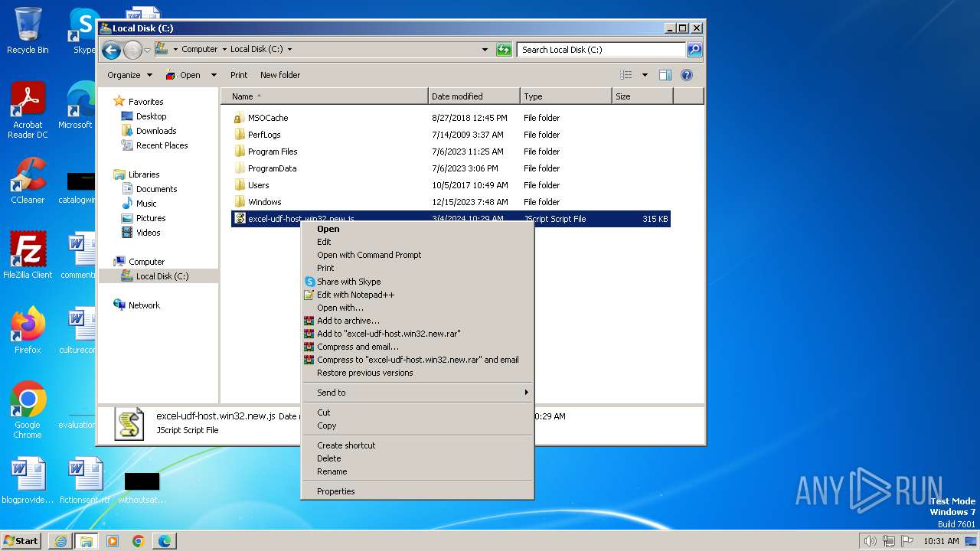Select Pictures in the Libraries tree

tap(151, 218)
